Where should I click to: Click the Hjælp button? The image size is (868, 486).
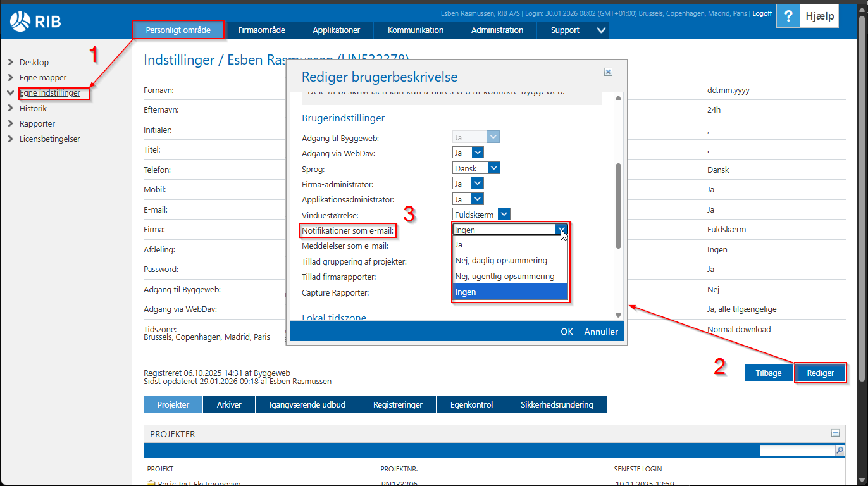819,16
